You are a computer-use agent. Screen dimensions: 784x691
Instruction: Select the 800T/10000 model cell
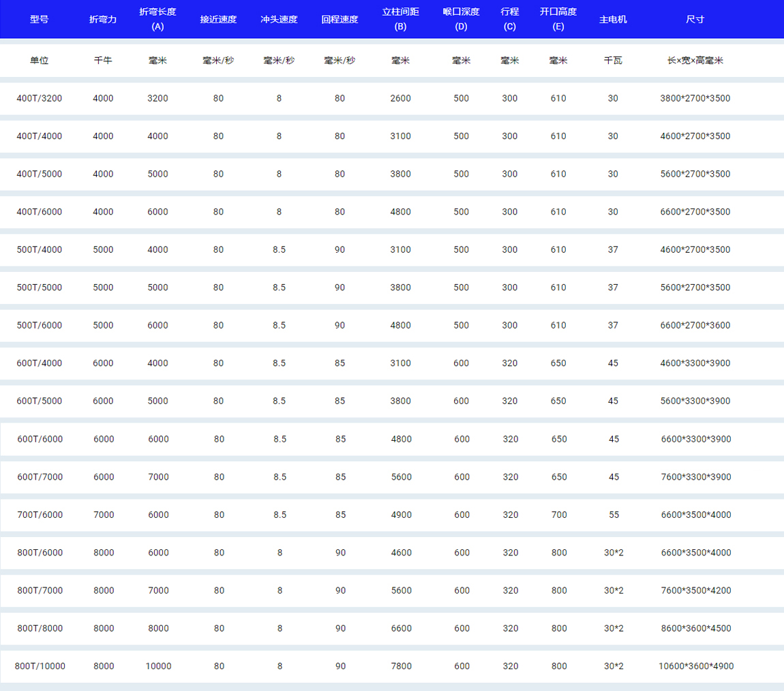[40, 666]
